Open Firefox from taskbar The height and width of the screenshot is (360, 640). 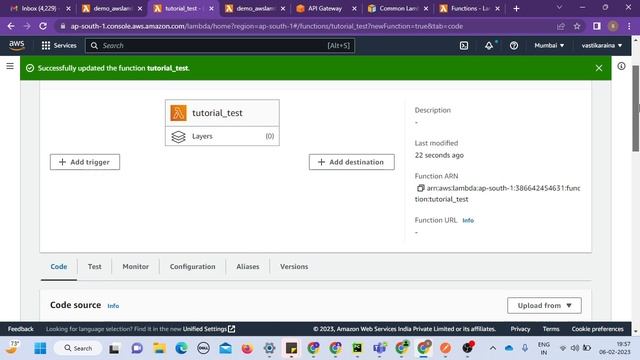(247, 348)
